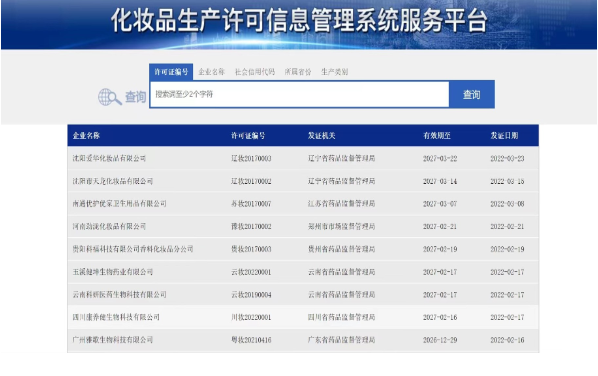Click expiry date in row 云妆20190004
The image size is (598, 376).
click(440, 294)
